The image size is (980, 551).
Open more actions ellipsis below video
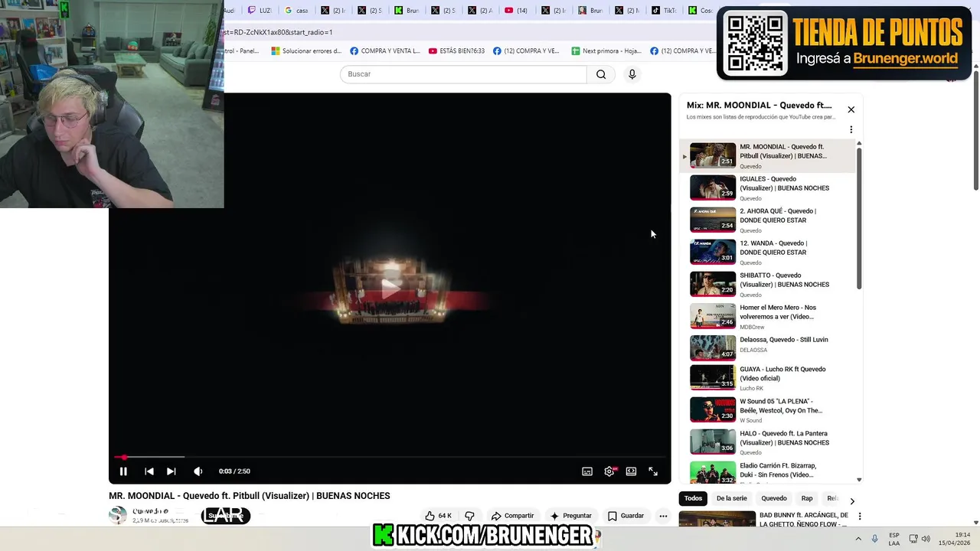click(x=663, y=516)
